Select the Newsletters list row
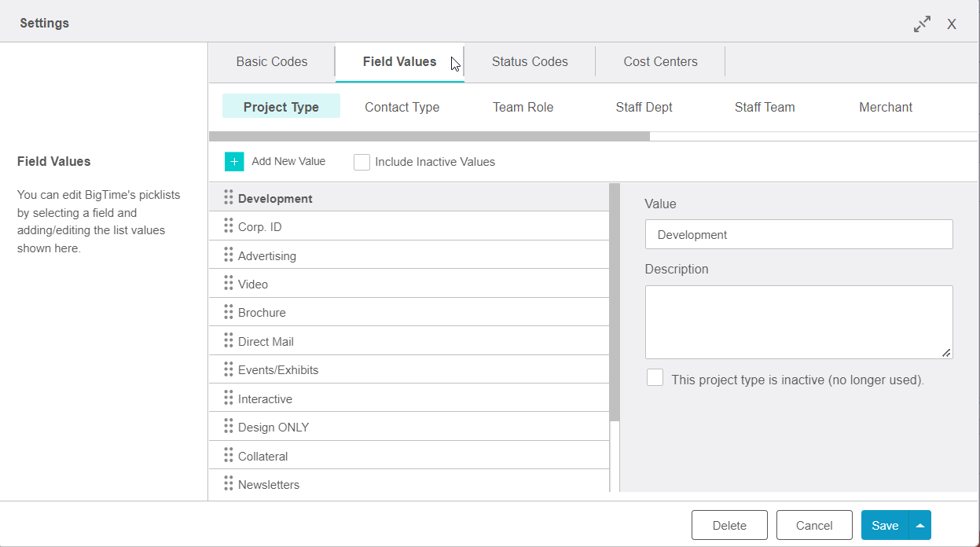This screenshot has width=980, height=547. [409, 482]
